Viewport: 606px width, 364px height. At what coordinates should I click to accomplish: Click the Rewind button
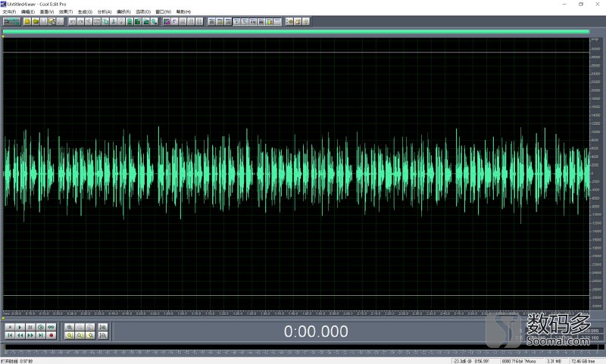pos(20,335)
